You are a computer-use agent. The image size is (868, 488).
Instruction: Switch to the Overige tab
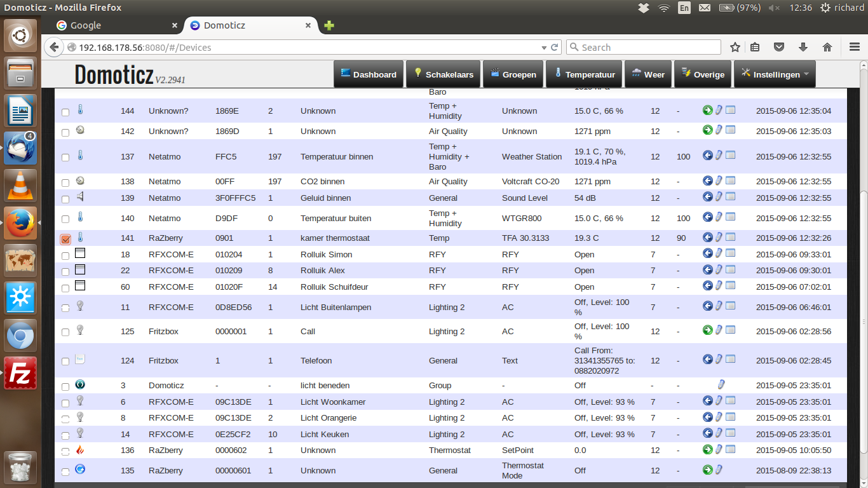pos(703,74)
